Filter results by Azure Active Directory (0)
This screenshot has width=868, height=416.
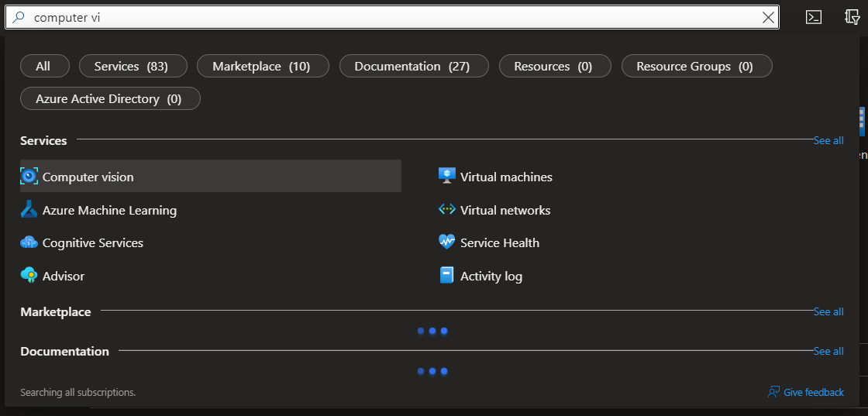click(x=110, y=98)
